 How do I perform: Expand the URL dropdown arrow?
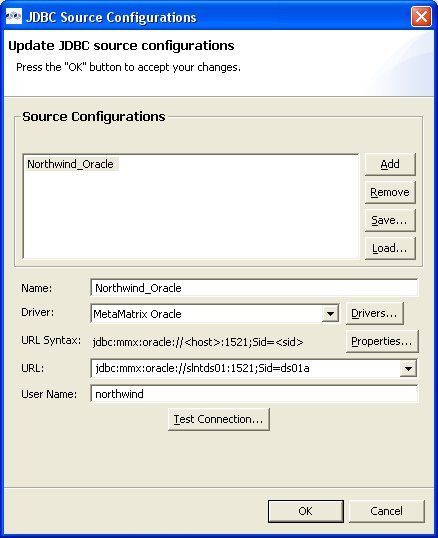click(x=408, y=369)
